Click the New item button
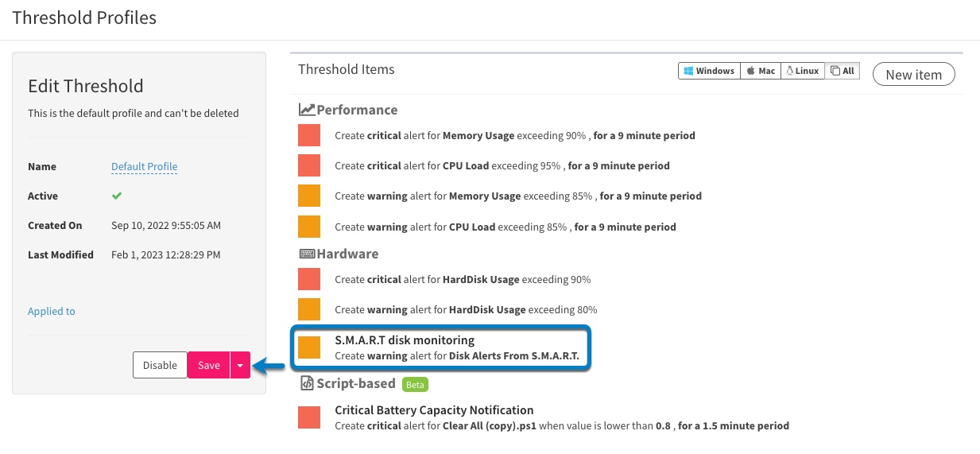This screenshot has width=980, height=454. (914, 75)
